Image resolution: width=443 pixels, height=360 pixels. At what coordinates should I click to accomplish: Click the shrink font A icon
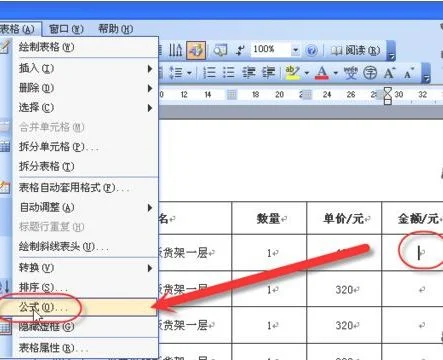[409, 72]
